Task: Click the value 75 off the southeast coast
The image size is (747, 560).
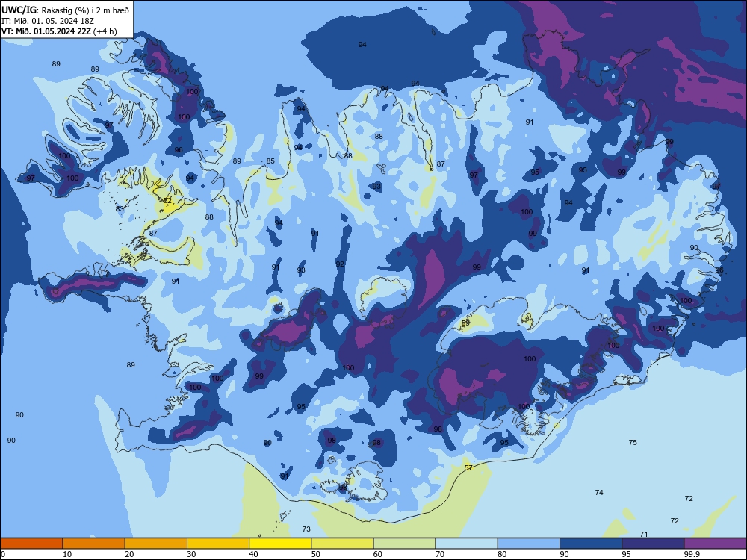Action: pos(633,442)
